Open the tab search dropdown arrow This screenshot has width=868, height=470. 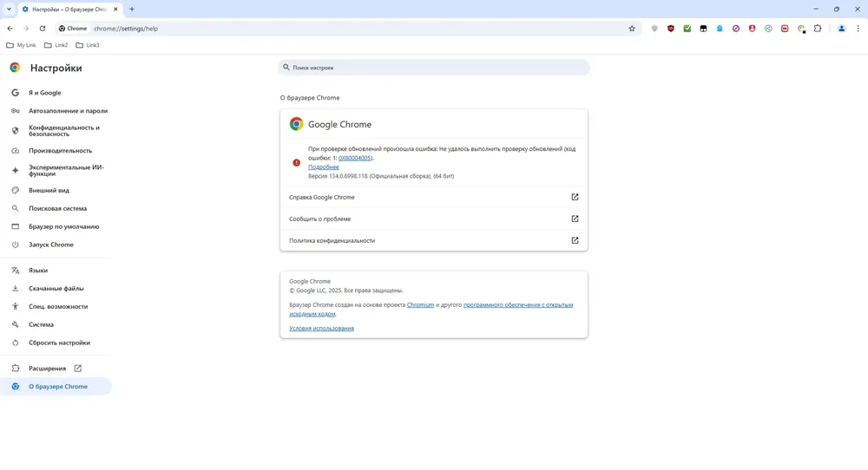9,9
